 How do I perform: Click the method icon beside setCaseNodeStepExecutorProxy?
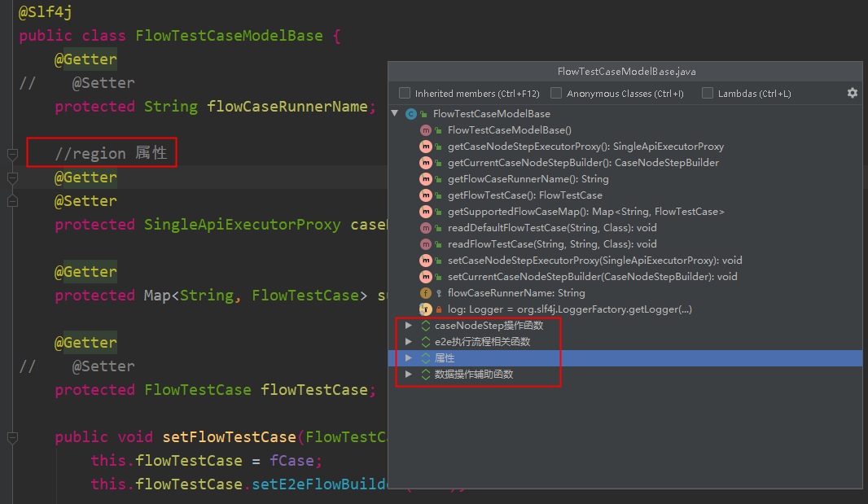coord(425,261)
